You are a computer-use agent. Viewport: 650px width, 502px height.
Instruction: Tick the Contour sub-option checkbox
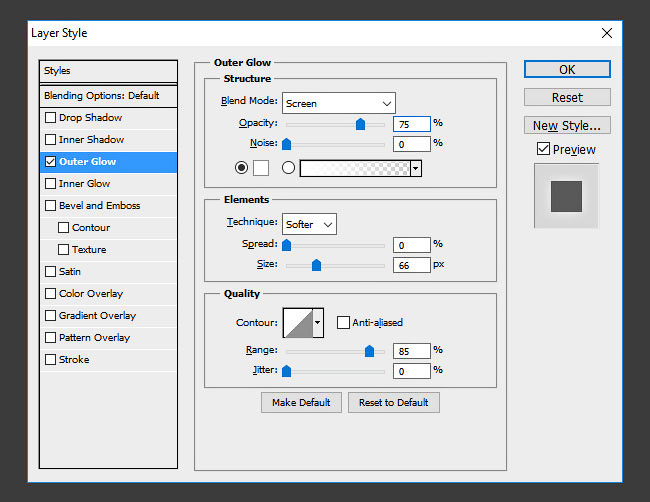click(x=63, y=228)
